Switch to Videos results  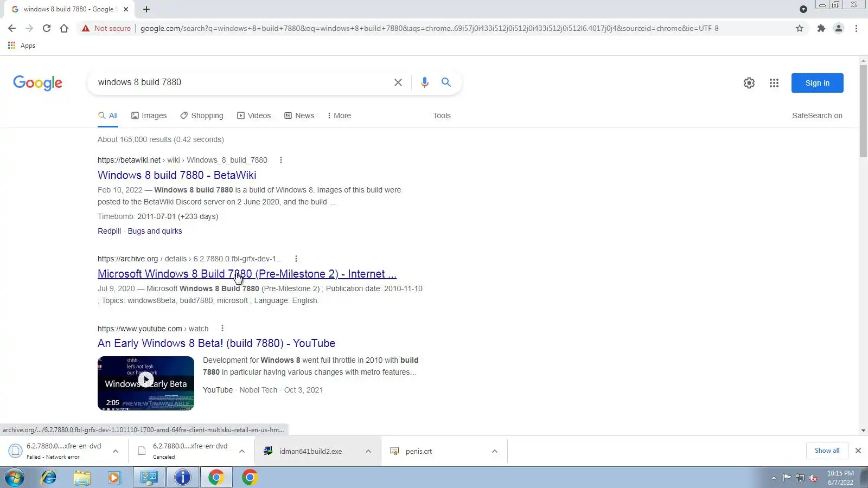tap(254, 115)
